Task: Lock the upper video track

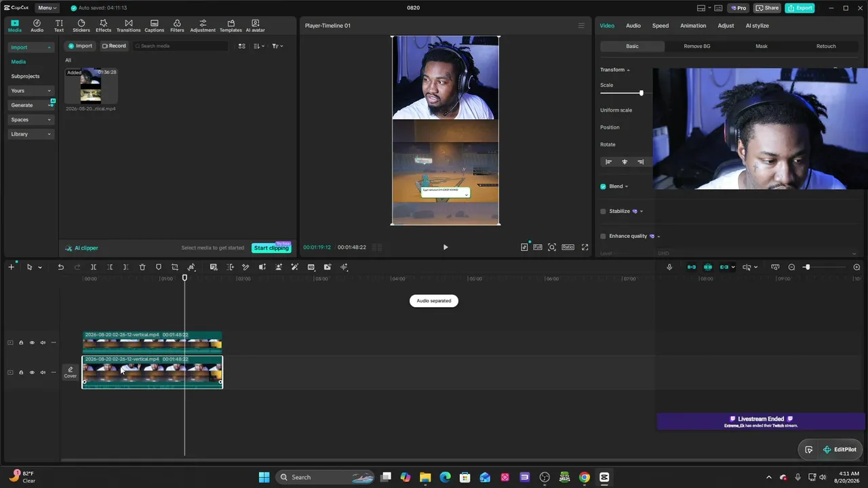Action: pos(21,343)
